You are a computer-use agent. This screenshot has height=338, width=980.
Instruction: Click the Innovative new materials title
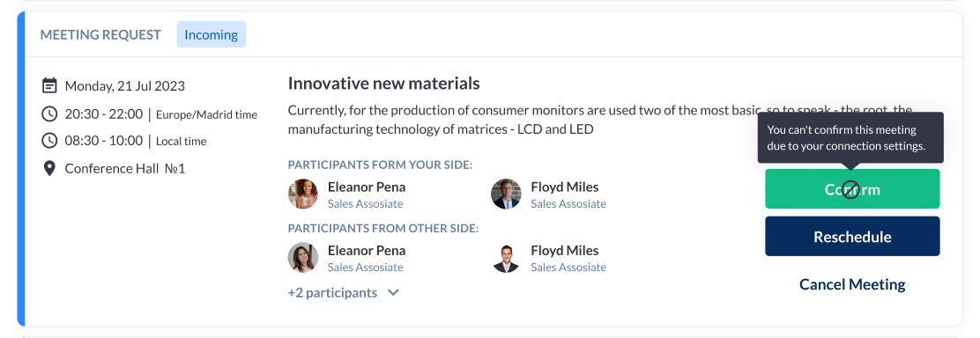pos(383,83)
